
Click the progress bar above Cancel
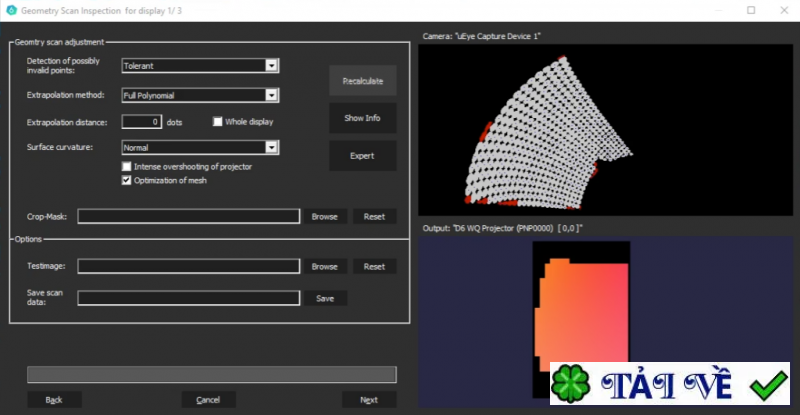pos(211,375)
